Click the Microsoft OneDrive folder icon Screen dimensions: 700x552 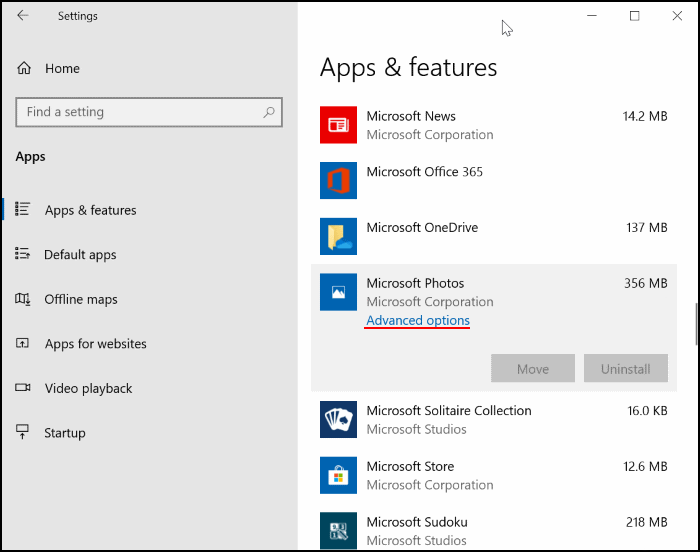tap(338, 236)
